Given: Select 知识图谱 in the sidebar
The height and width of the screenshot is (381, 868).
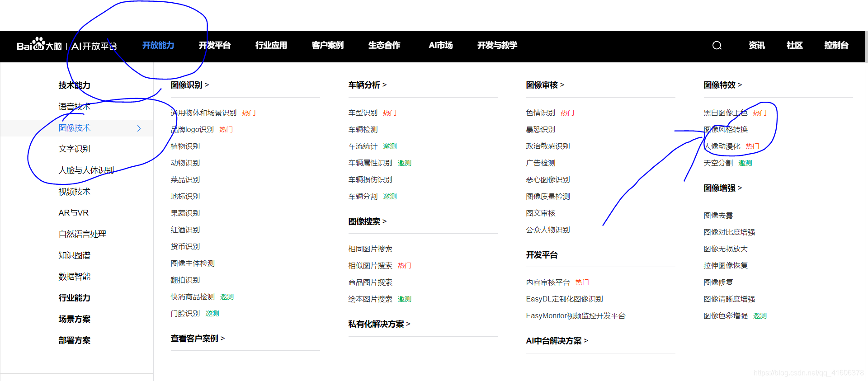Looking at the screenshot, I should tap(75, 255).
